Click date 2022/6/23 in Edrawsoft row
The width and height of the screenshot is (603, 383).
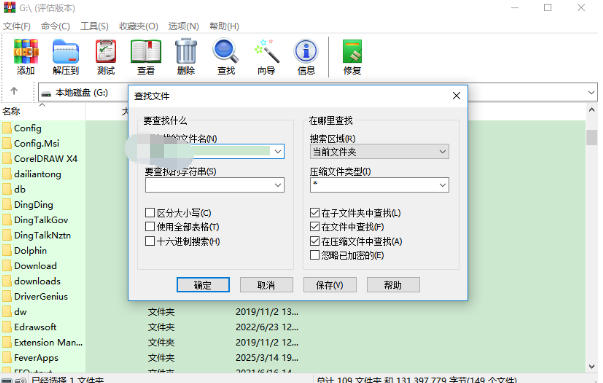click(267, 327)
